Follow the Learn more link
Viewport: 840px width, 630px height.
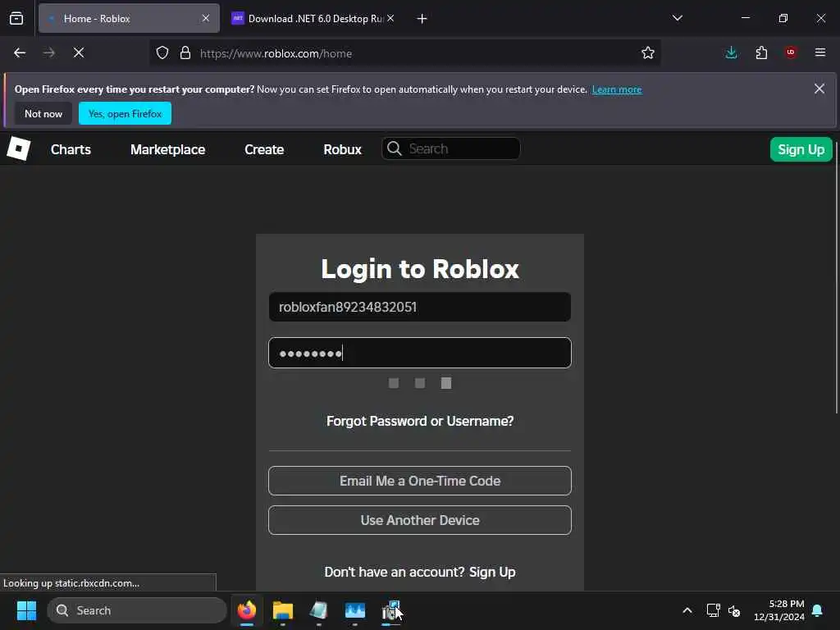click(x=617, y=89)
